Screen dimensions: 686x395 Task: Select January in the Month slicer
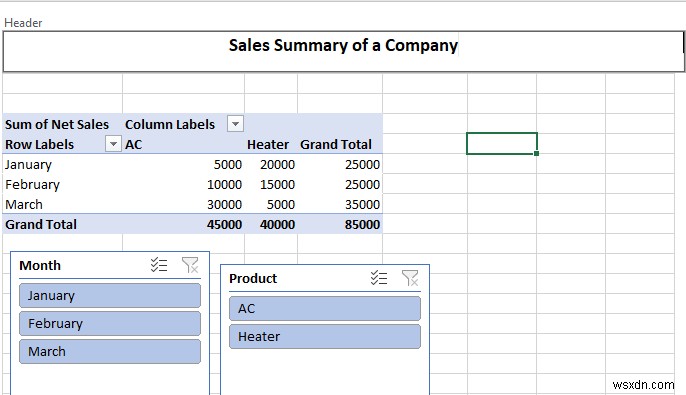(110, 296)
